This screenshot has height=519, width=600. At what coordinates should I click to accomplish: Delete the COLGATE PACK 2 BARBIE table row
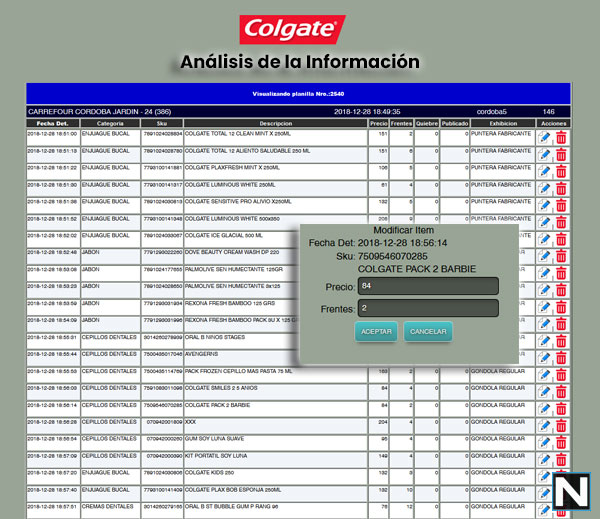(x=561, y=409)
